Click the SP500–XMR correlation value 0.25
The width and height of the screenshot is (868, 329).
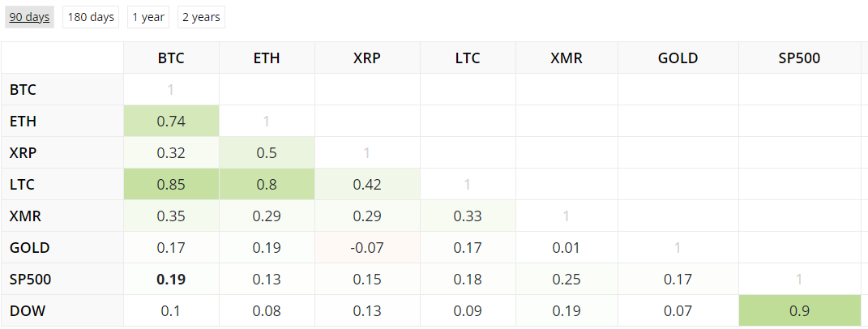coord(567,280)
